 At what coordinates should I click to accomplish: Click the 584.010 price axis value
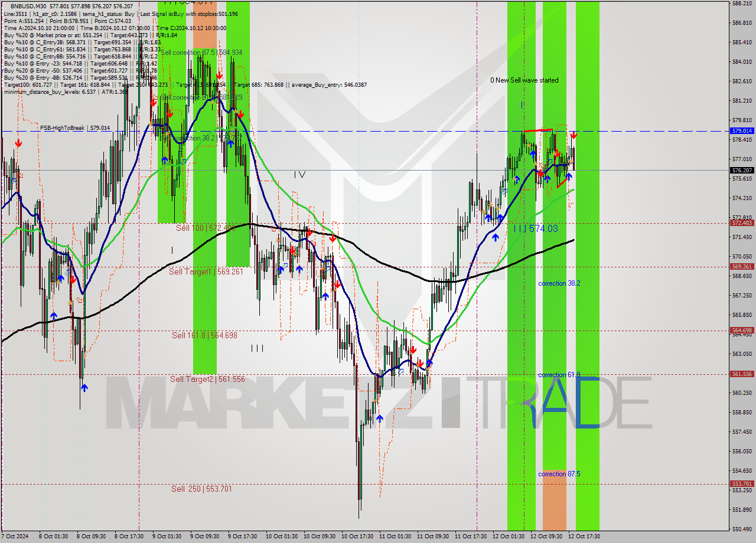[x=742, y=61]
